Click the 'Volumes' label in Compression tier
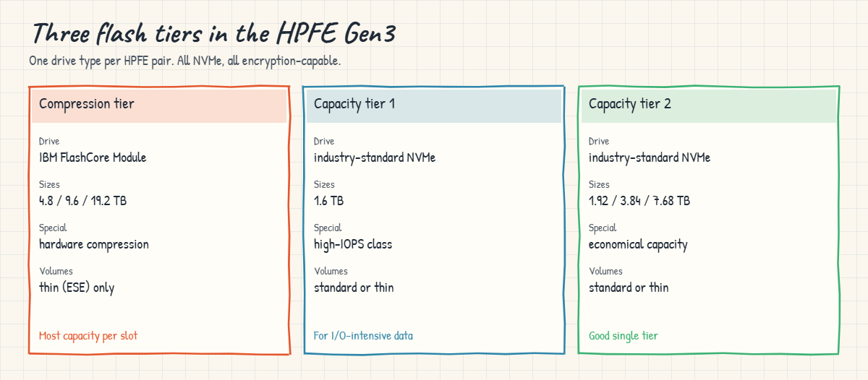 56,272
